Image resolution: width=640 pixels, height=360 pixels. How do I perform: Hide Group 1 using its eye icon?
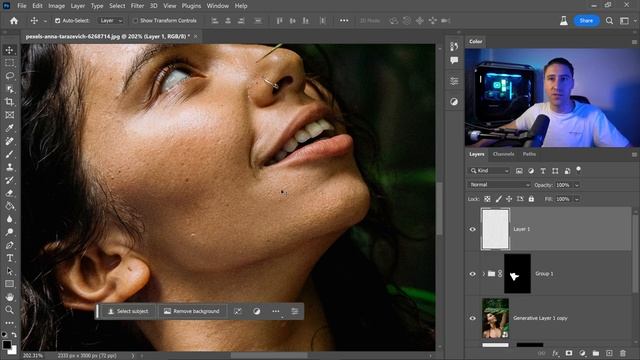click(x=473, y=274)
